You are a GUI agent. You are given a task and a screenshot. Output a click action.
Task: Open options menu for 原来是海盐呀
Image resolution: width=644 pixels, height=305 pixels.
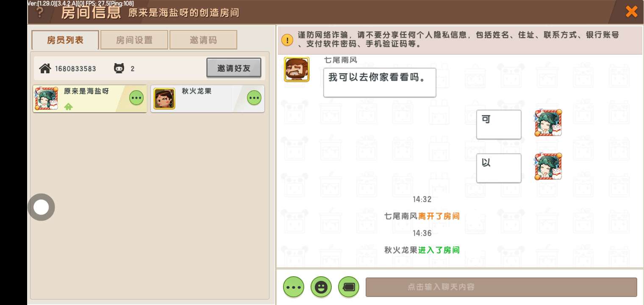[x=136, y=98]
